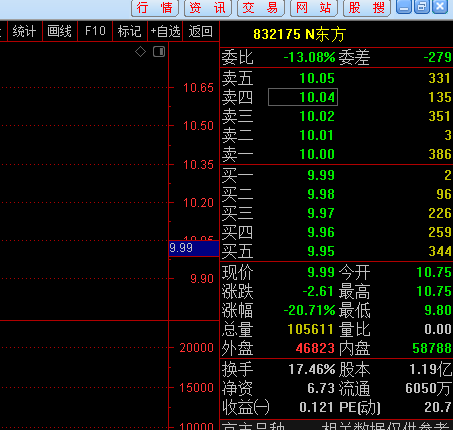Screen dimensions: 453x430
Task: Click the diamond icon above the chart
Action: (x=140, y=52)
